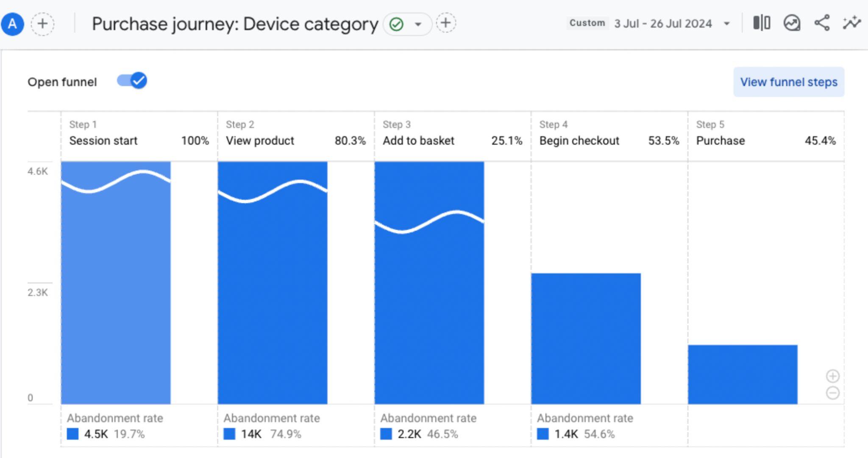Click the All Users segment A badge
The image size is (868, 458).
tap(12, 24)
